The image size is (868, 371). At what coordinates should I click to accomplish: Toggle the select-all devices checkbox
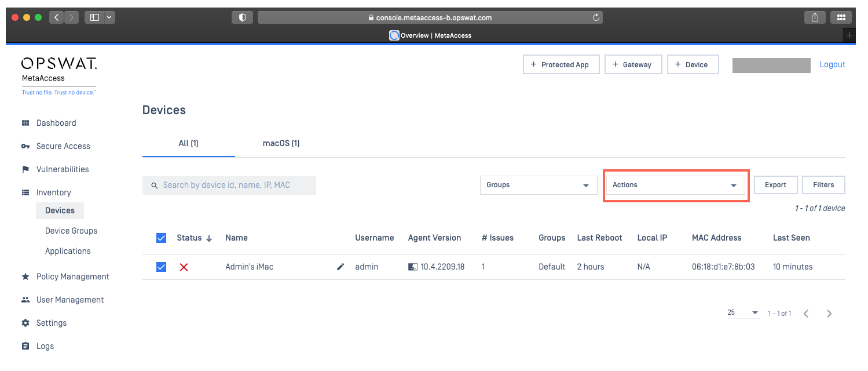point(162,238)
